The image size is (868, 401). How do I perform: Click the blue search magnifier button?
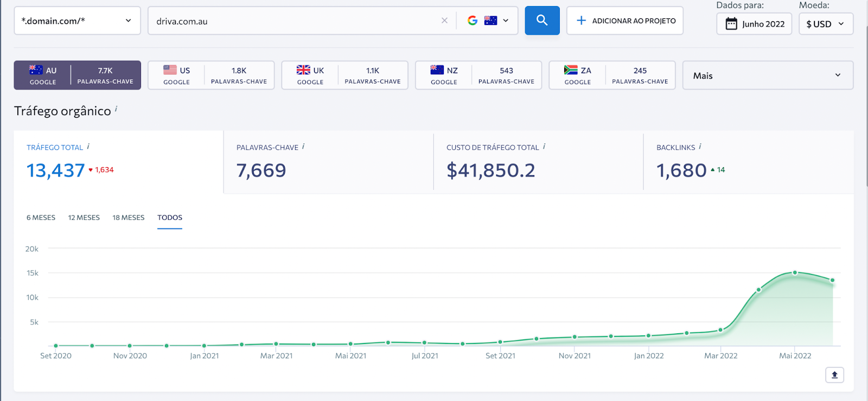point(542,21)
